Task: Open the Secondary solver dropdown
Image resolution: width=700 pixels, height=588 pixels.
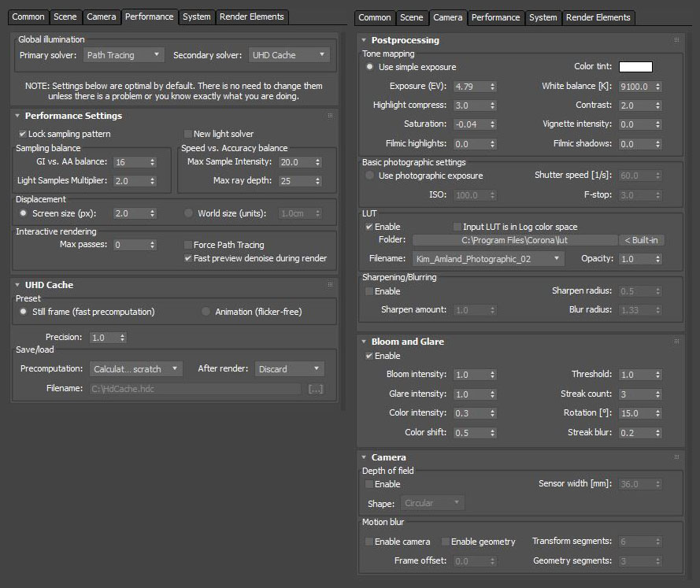Action: tap(289, 55)
